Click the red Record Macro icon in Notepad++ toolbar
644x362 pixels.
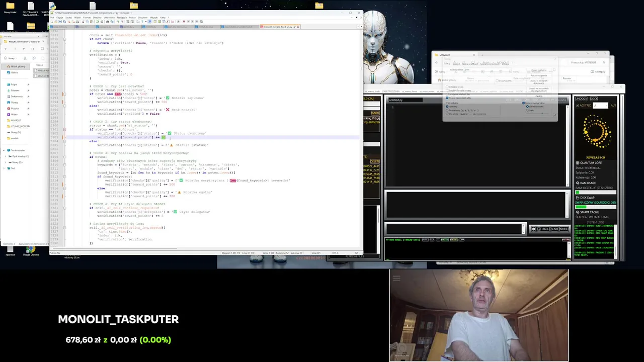coord(184,22)
